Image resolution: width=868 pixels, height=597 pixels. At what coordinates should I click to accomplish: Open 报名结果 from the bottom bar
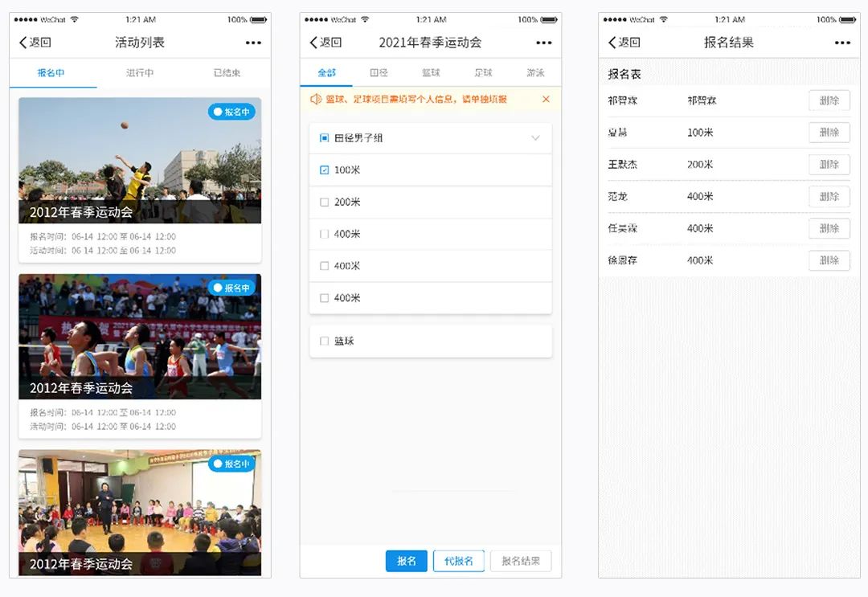tap(520, 561)
